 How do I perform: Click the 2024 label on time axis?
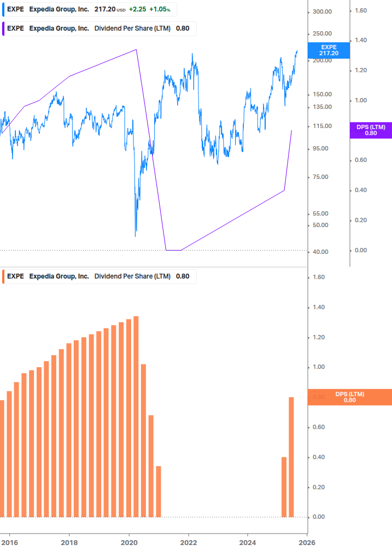[x=248, y=543]
